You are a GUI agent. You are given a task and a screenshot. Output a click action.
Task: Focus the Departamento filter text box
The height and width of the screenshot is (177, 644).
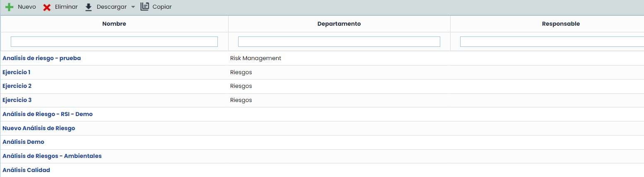(339, 42)
